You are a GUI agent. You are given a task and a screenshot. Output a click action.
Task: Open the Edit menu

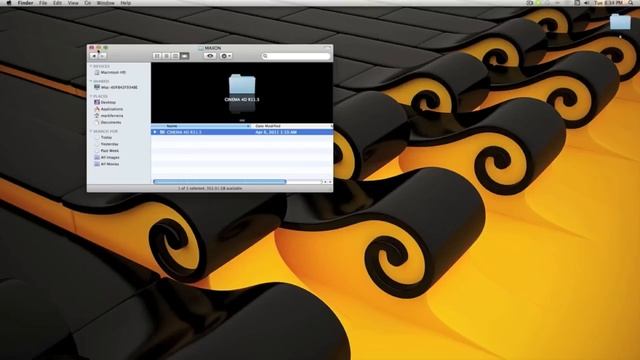[58, 3]
